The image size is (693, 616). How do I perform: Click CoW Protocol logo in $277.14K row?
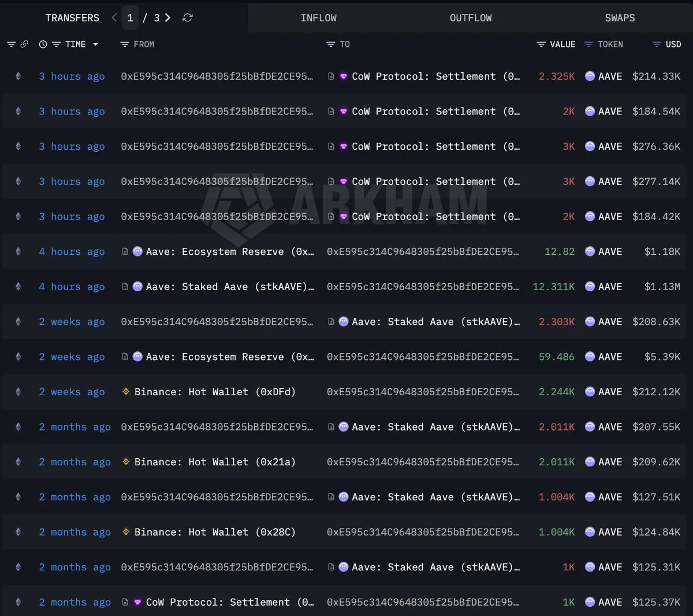pyautogui.click(x=343, y=181)
